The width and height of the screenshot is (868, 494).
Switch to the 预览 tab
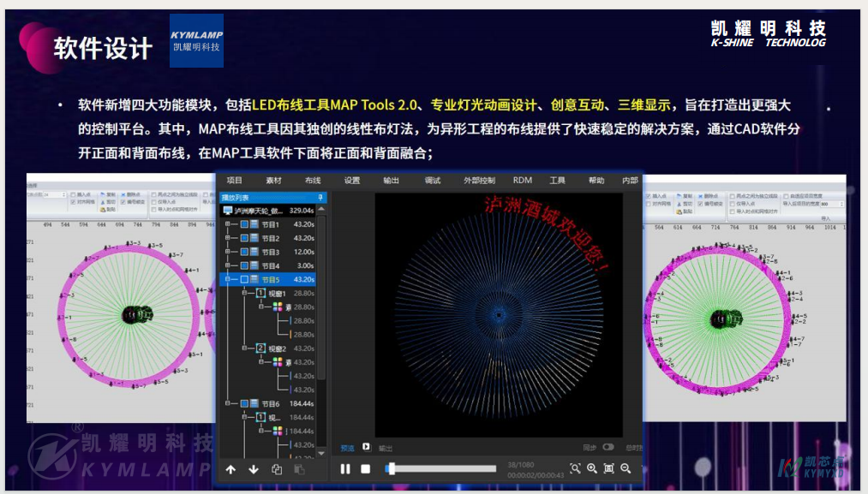tap(347, 448)
